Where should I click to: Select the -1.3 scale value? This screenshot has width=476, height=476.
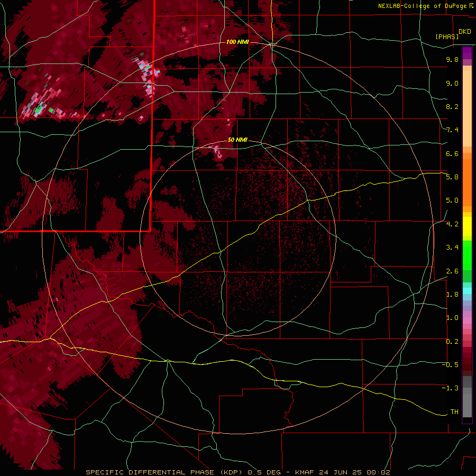[x=450, y=388]
